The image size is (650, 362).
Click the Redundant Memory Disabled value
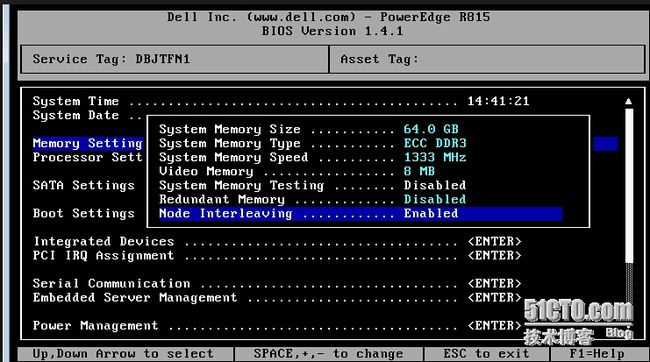coord(435,199)
